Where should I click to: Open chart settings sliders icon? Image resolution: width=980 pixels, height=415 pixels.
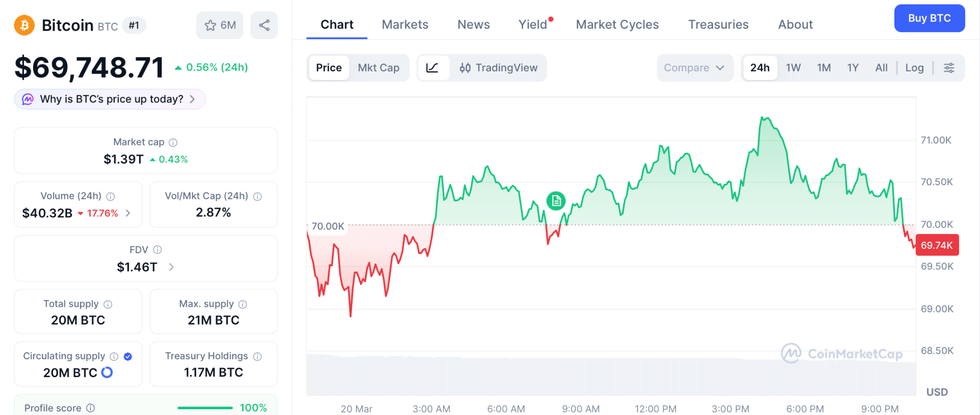[x=949, y=68]
